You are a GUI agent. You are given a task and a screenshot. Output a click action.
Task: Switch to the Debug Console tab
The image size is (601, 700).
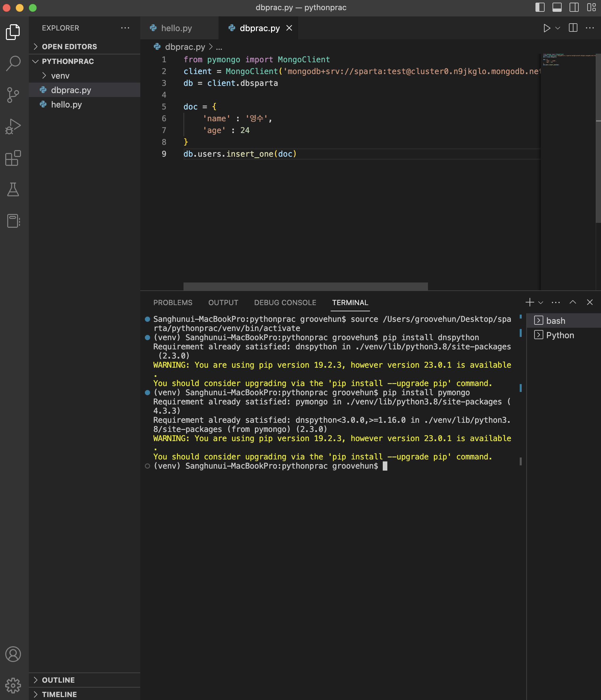285,303
